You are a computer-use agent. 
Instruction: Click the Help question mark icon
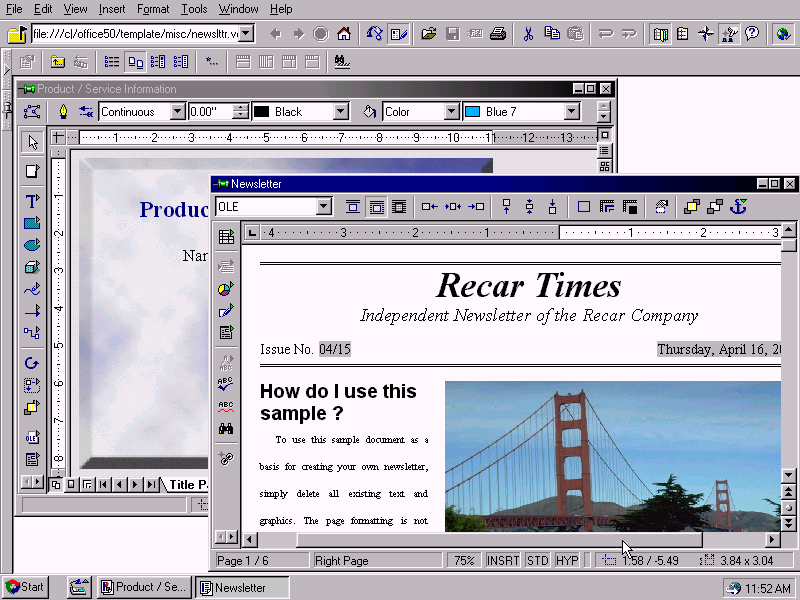click(x=752, y=34)
